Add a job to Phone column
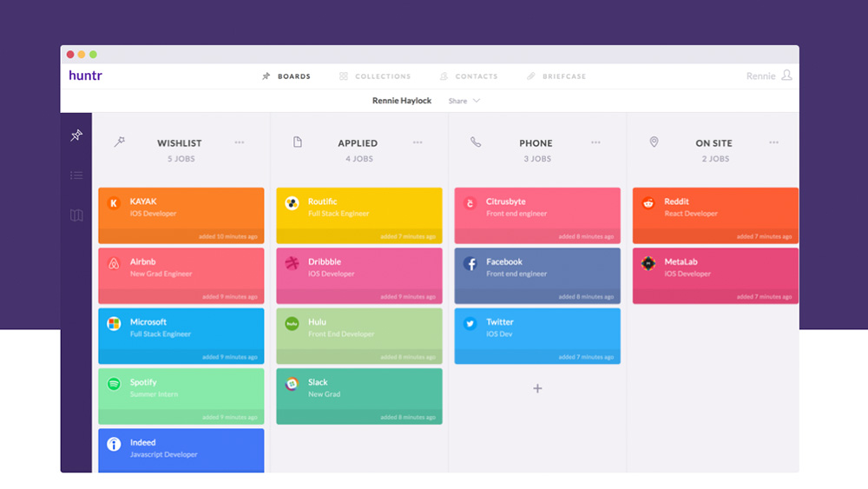This screenshot has height=489, width=868. (x=537, y=388)
